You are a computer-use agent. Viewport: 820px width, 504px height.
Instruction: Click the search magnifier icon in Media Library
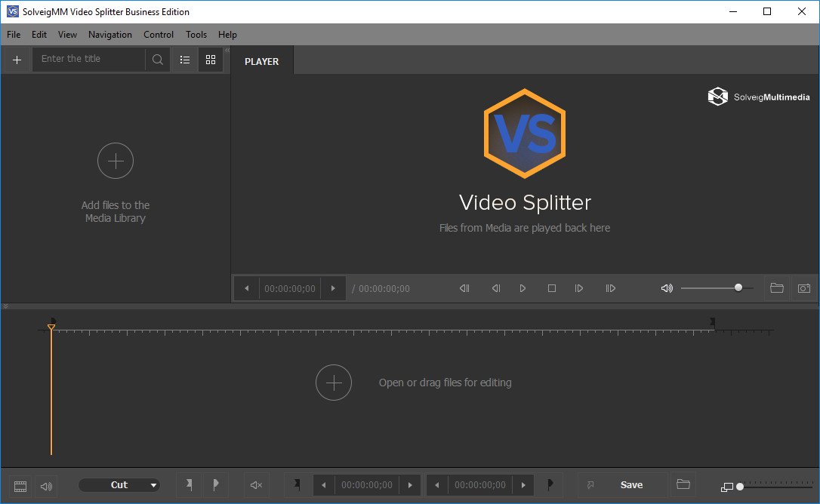point(157,60)
